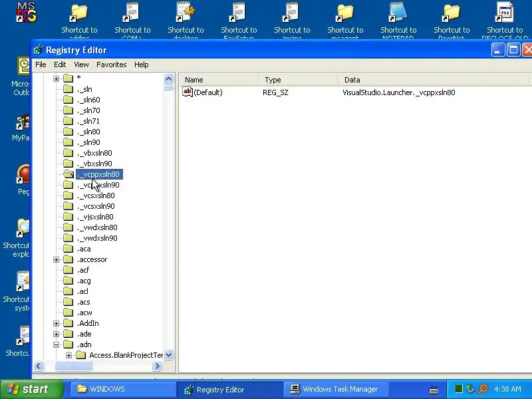
Task: Select the ._sln70 folder icon
Action: (x=68, y=110)
